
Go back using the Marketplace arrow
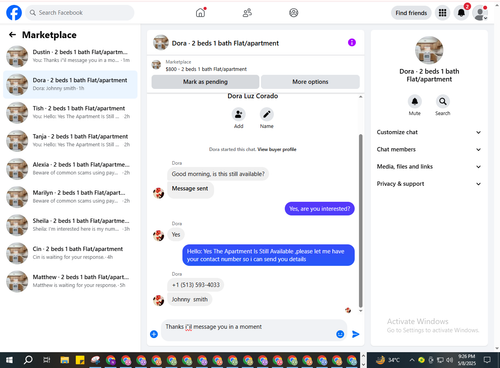12,35
